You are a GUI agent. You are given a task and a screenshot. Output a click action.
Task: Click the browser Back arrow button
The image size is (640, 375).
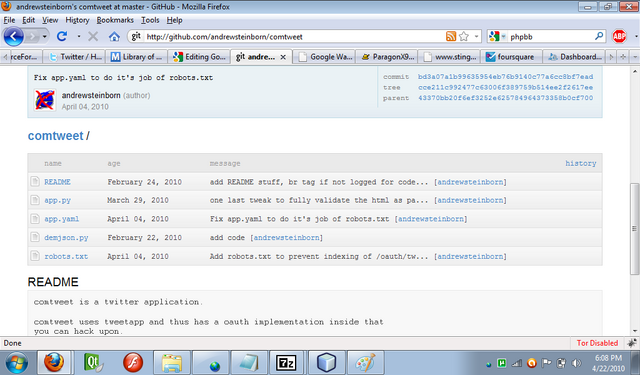tap(13, 36)
